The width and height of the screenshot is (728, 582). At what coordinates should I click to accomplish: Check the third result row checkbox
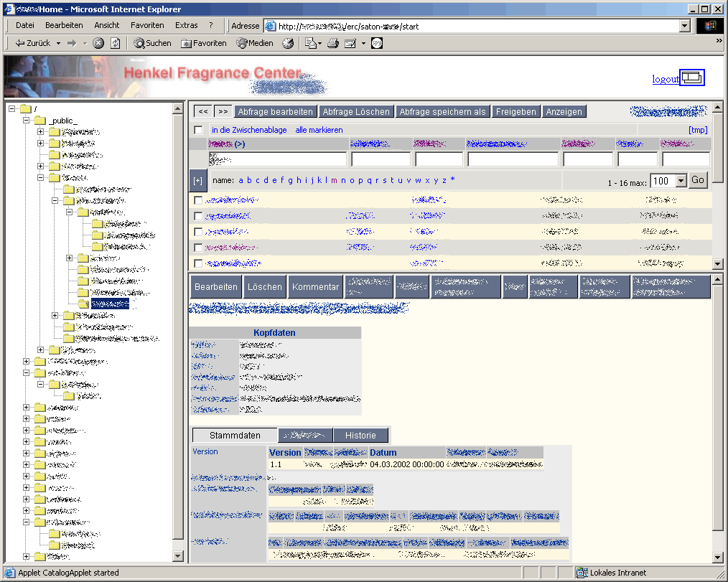(x=198, y=232)
